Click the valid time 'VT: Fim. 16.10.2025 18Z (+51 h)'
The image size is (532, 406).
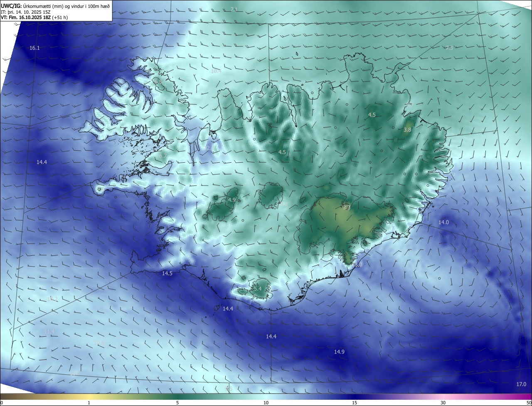tap(34, 17)
